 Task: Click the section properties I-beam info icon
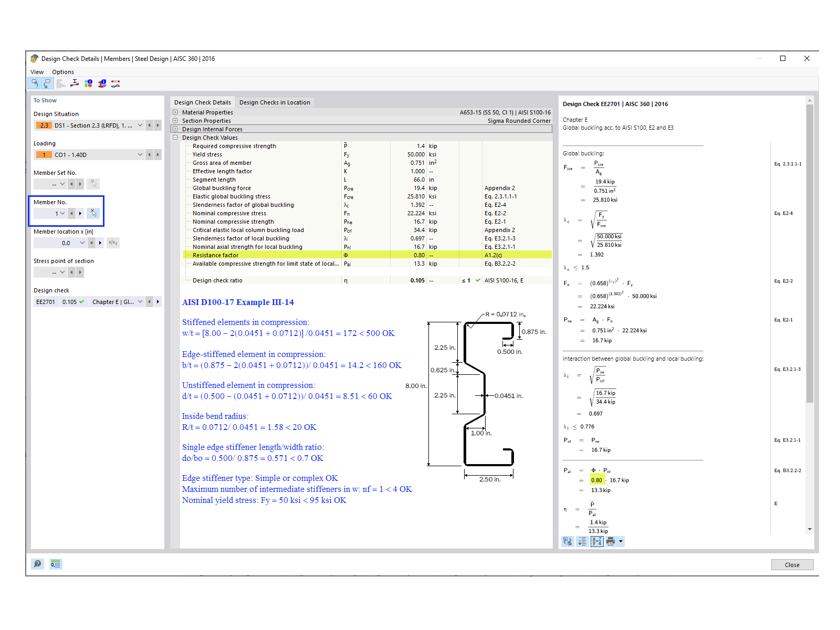[102, 83]
